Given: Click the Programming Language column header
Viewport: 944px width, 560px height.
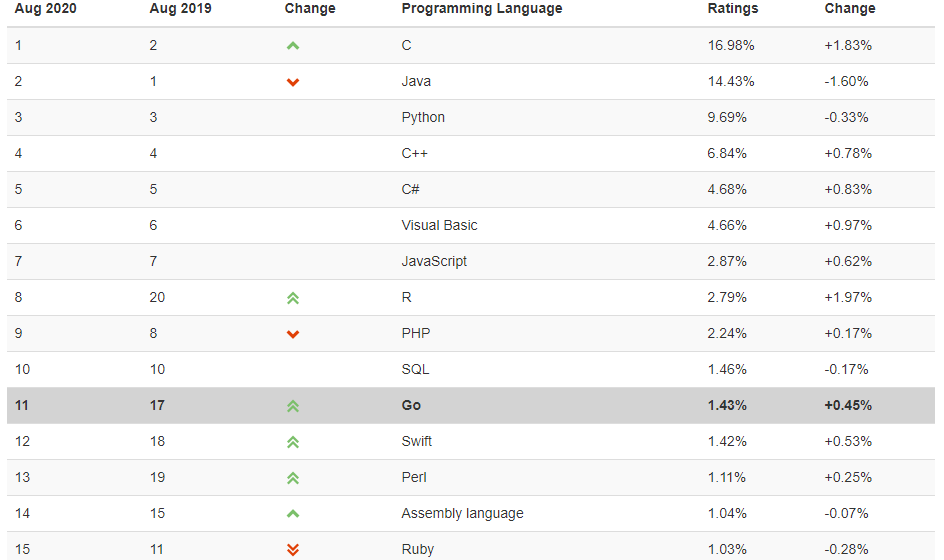Looking at the screenshot, I should pyautogui.click(x=482, y=9).
